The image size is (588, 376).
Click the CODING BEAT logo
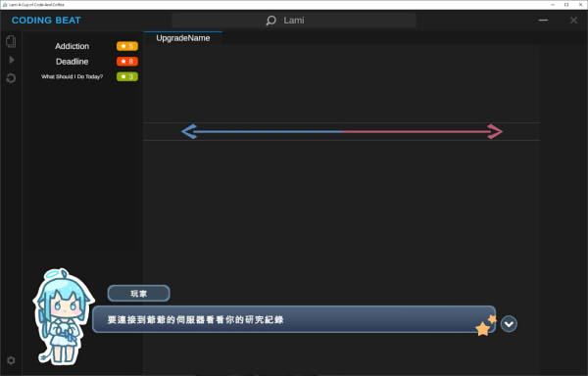point(46,21)
